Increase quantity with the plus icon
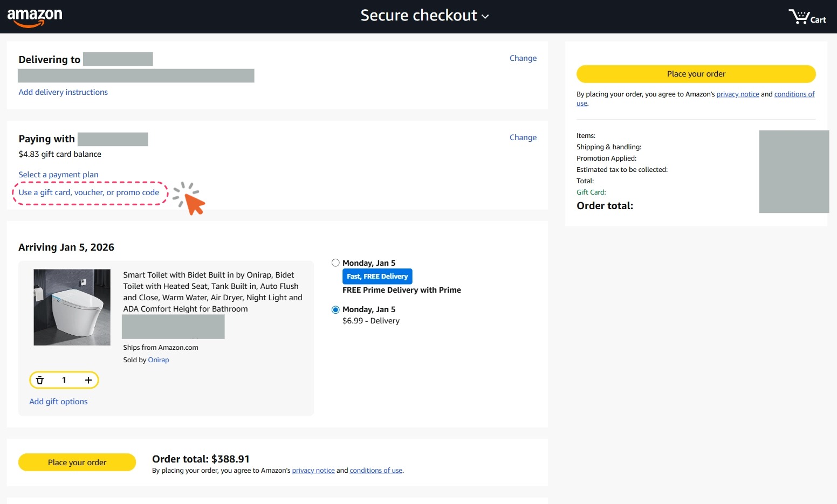This screenshot has width=837, height=504. 88,380
